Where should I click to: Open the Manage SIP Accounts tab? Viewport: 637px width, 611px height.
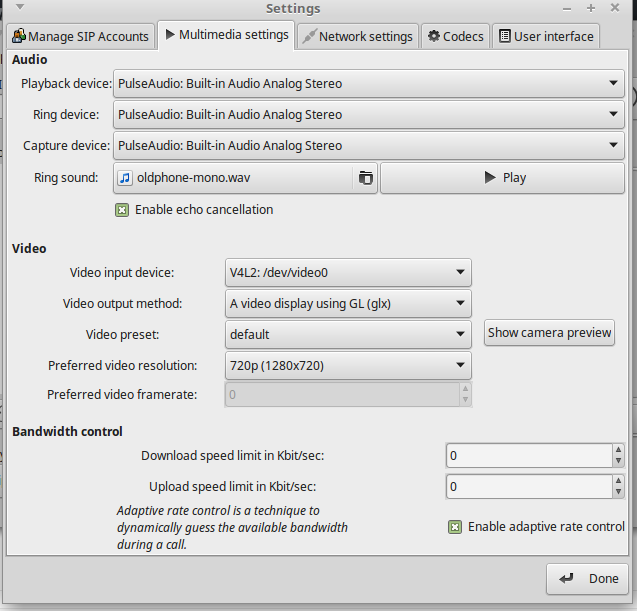tap(80, 36)
